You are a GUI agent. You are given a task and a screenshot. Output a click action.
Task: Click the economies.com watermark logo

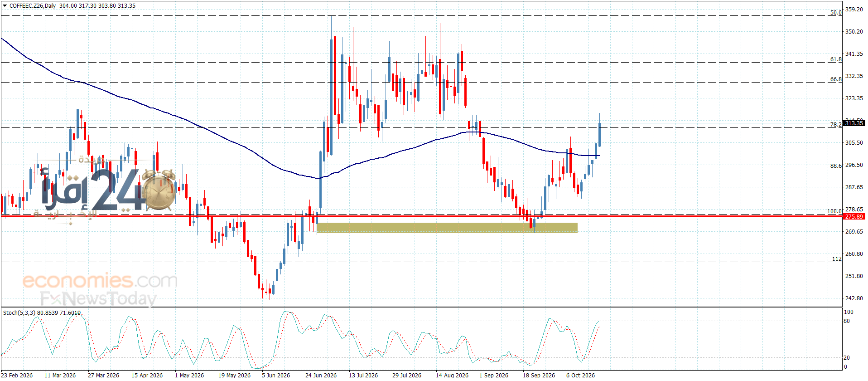coord(100,281)
